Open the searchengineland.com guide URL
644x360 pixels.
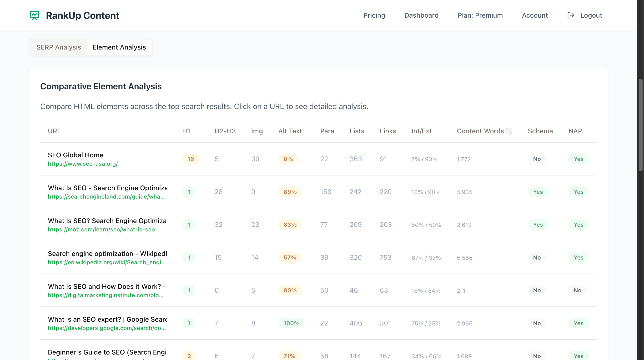(106, 196)
